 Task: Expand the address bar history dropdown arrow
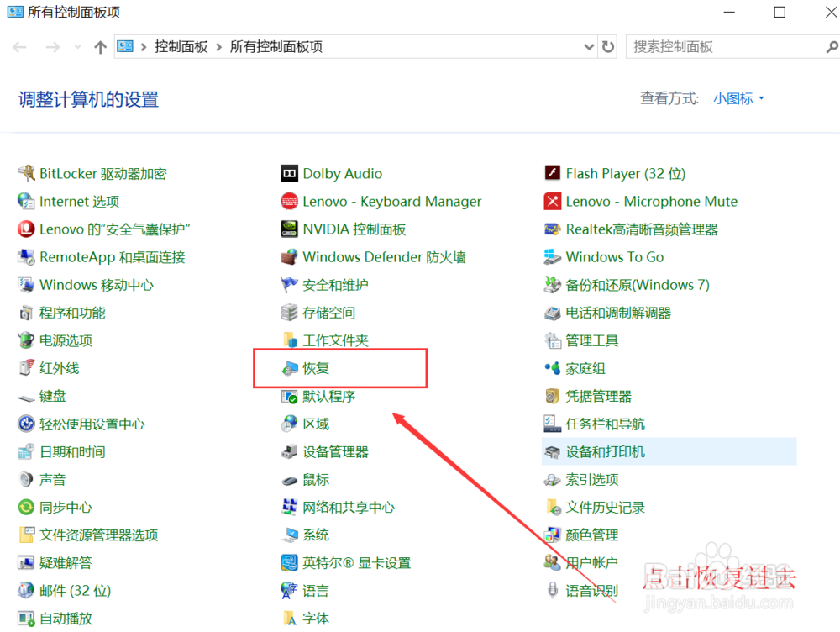tap(589, 47)
